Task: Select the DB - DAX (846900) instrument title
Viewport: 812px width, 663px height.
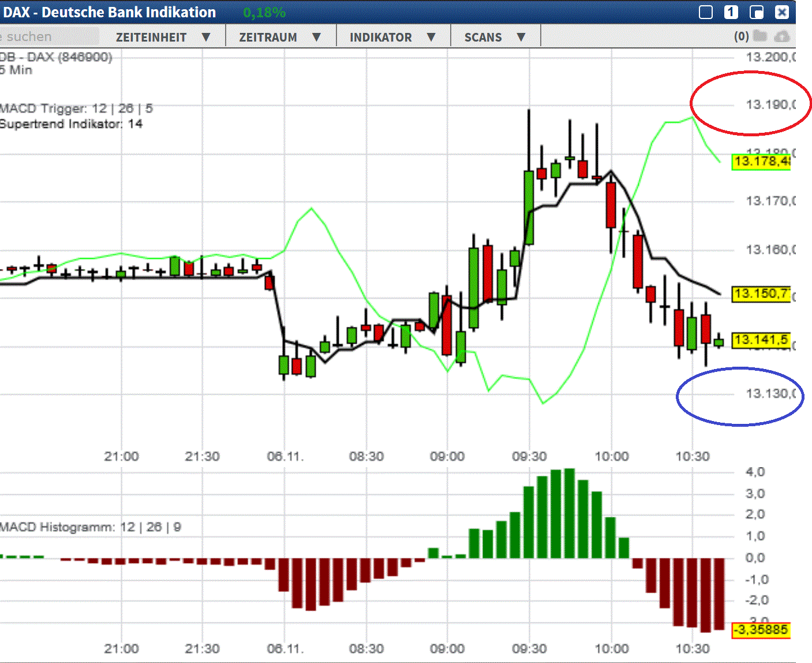Action: 56,57
